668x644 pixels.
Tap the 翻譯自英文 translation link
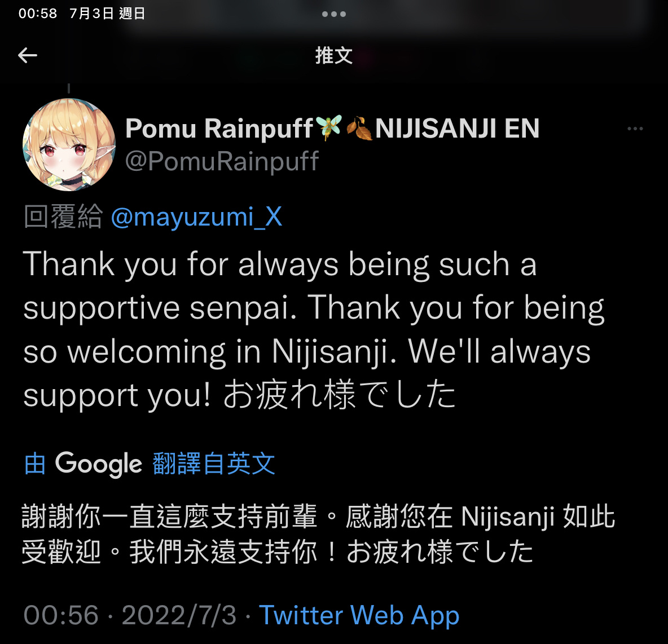click(x=213, y=464)
